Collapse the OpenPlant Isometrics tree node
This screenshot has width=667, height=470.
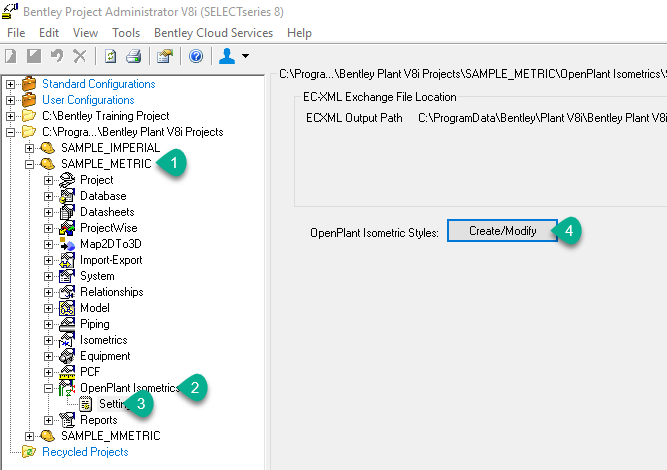(x=48, y=388)
